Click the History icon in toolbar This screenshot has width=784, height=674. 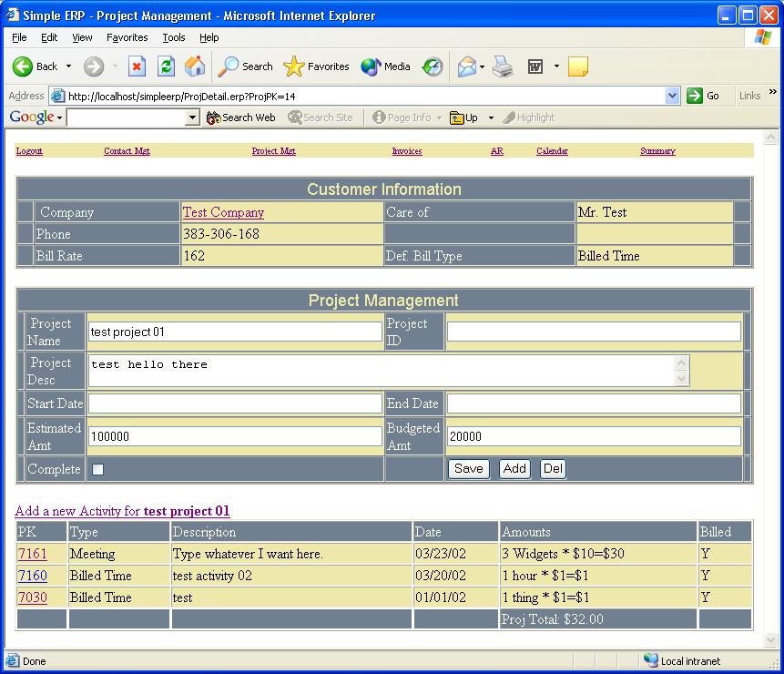click(433, 66)
